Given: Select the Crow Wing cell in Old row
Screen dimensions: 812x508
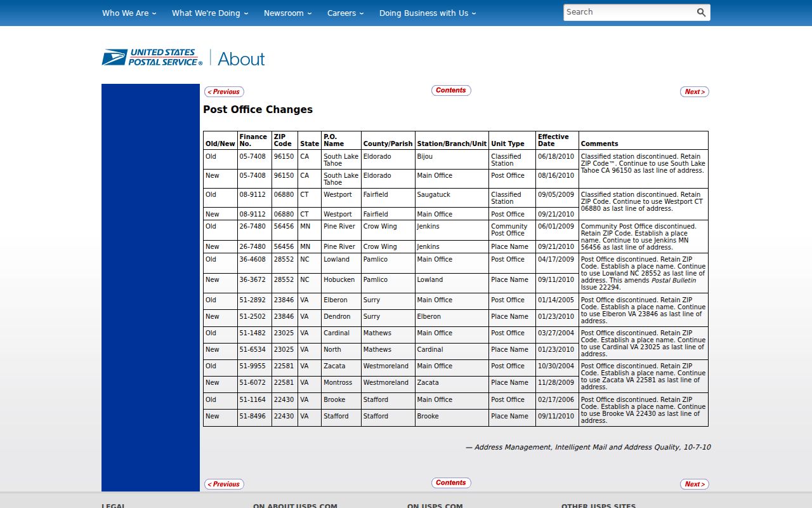Looking at the screenshot, I should [388, 230].
